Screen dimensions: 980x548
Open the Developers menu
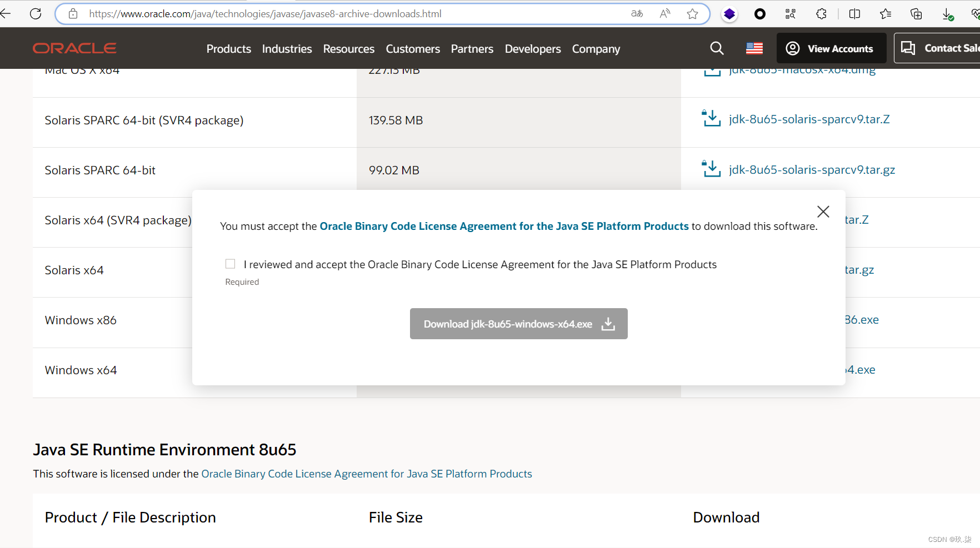(533, 49)
